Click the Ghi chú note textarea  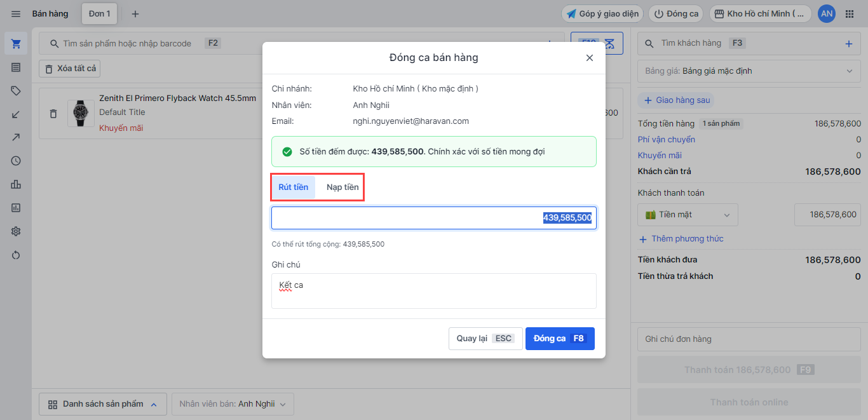[433, 291]
